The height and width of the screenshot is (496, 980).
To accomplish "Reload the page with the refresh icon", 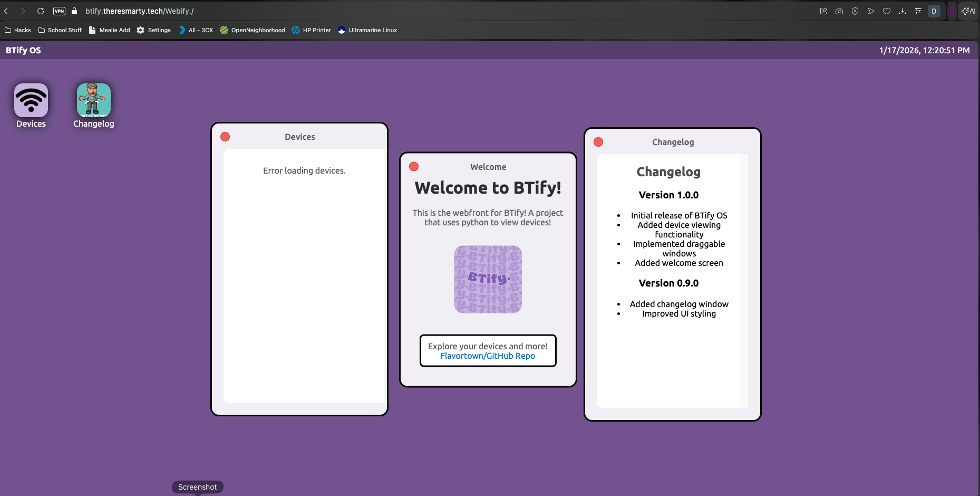I will click(41, 11).
